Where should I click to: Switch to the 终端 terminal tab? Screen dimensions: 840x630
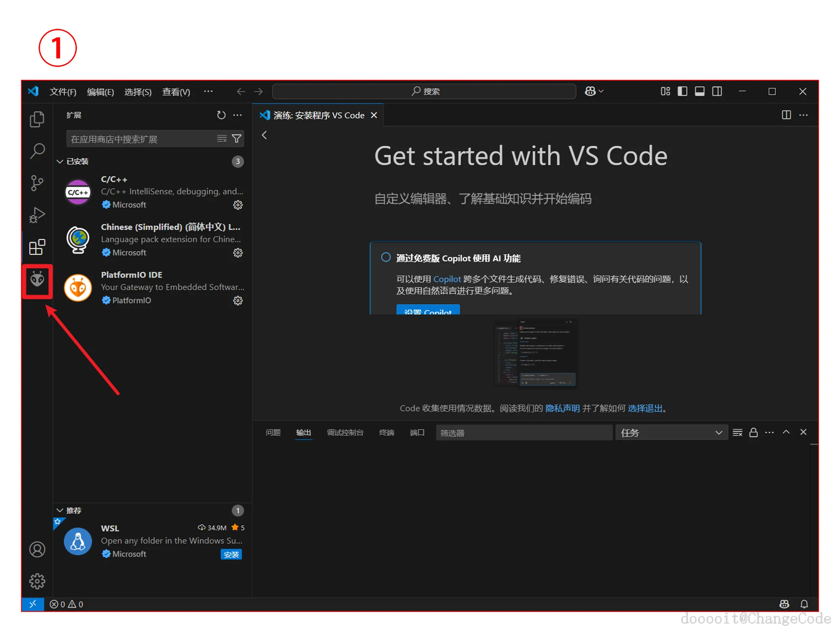(x=386, y=433)
